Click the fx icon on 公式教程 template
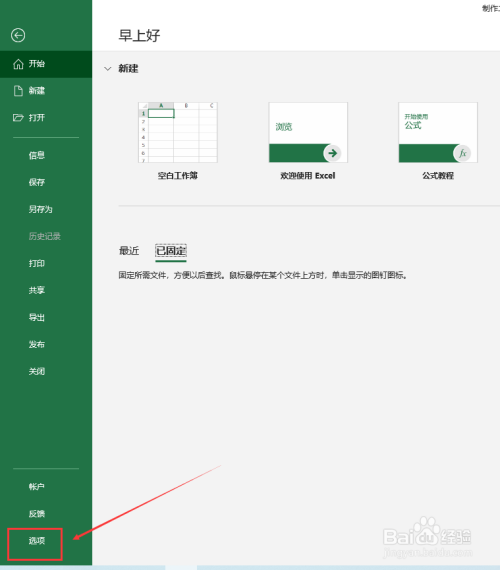This screenshot has width=500, height=570. [x=462, y=153]
